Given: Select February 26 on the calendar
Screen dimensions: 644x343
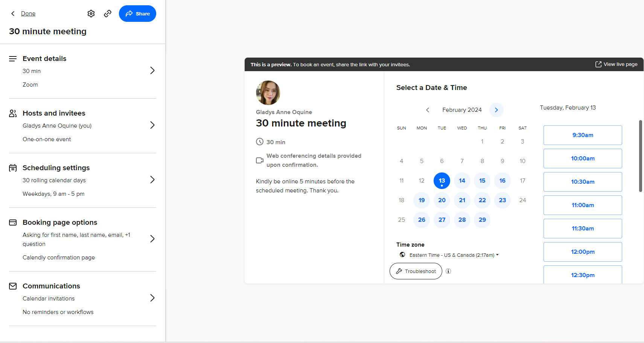Looking at the screenshot, I should (x=422, y=220).
